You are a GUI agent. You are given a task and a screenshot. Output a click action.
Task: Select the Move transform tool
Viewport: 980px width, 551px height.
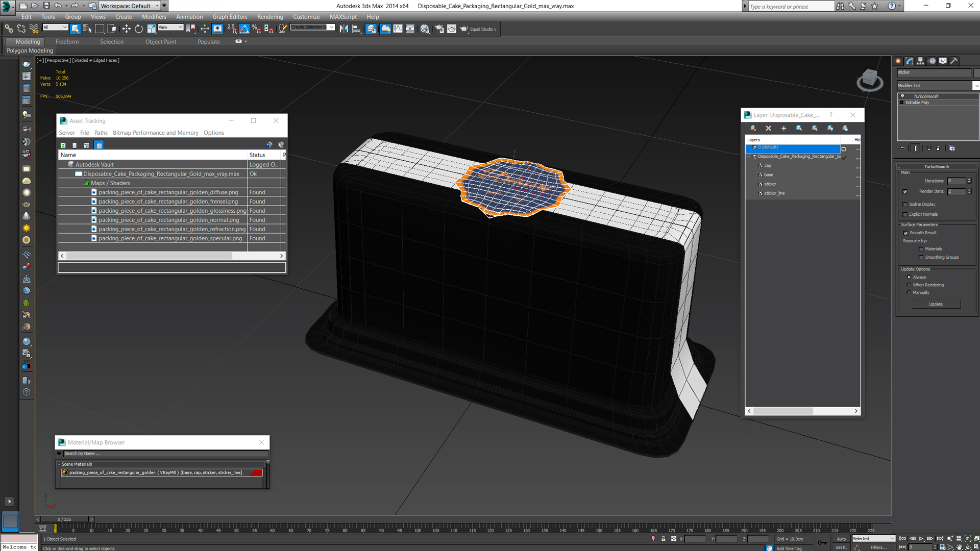[126, 29]
